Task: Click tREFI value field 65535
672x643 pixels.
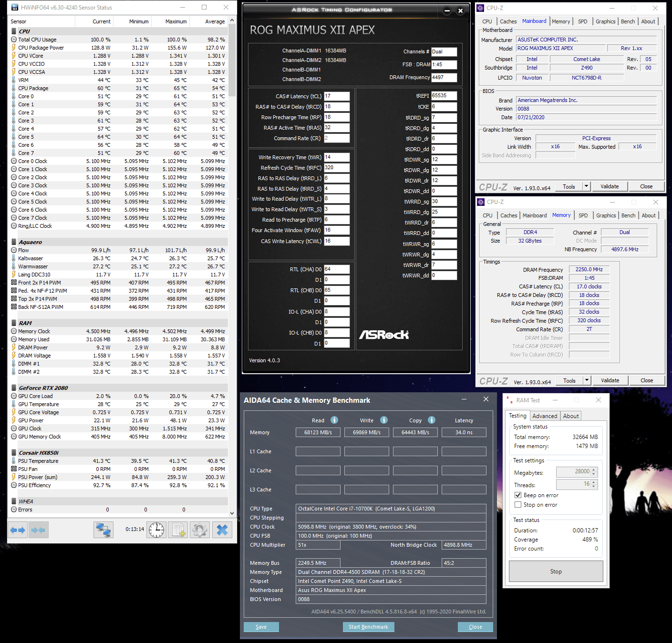Action: [x=444, y=96]
